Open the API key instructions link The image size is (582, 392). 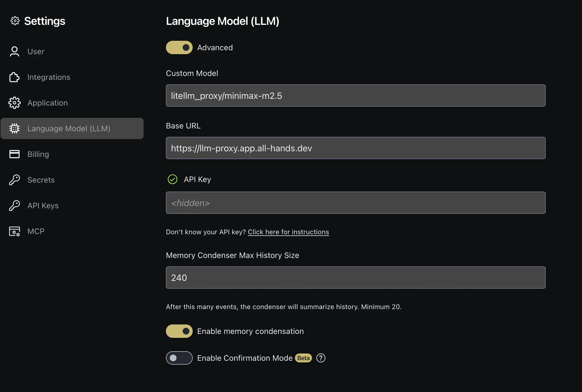click(x=288, y=232)
